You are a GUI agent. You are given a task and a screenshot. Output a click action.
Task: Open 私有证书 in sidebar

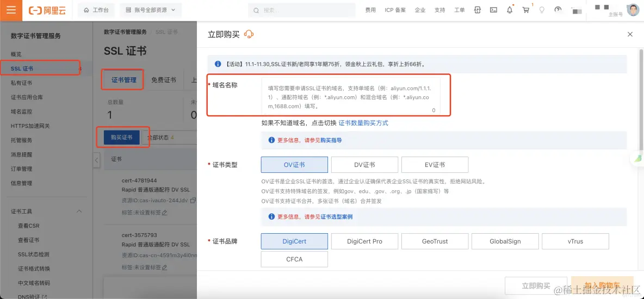click(21, 83)
